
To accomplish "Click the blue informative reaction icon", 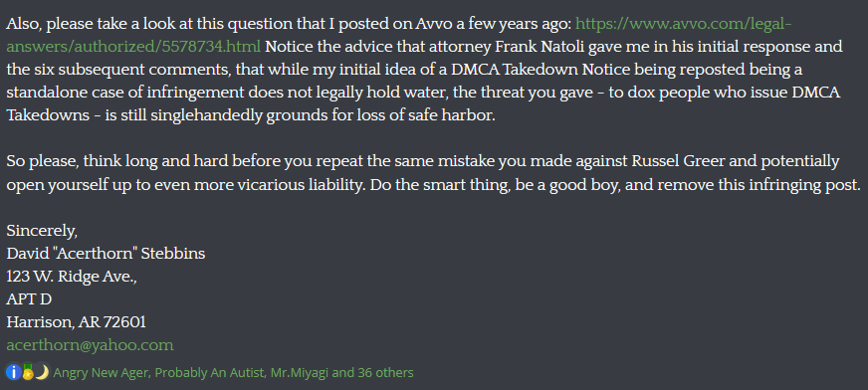I will [x=13, y=372].
